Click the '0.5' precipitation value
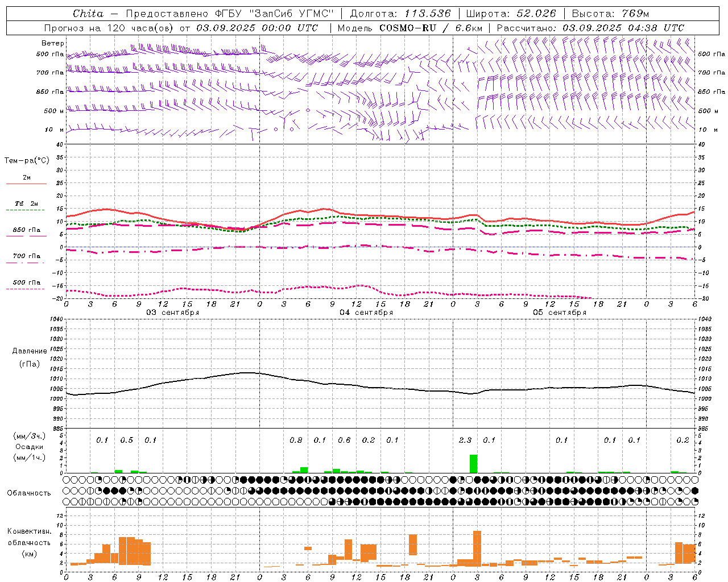The height and width of the screenshot is (582, 728). pyautogui.click(x=126, y=440)
